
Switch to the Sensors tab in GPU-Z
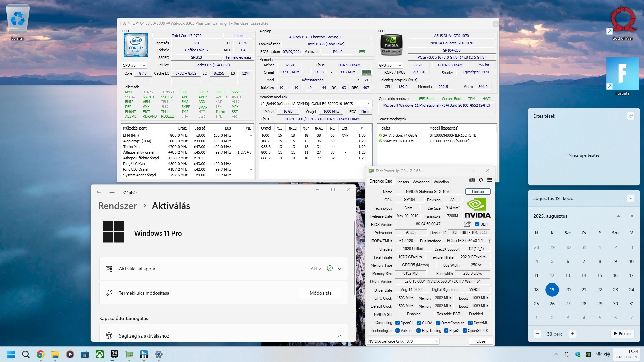[x=402, y=182]
